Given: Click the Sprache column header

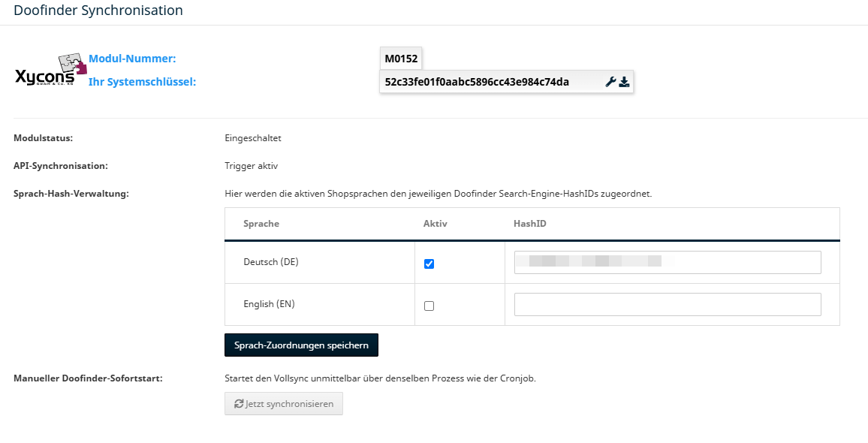Looking at the screenshot, I should coord(261,224).
